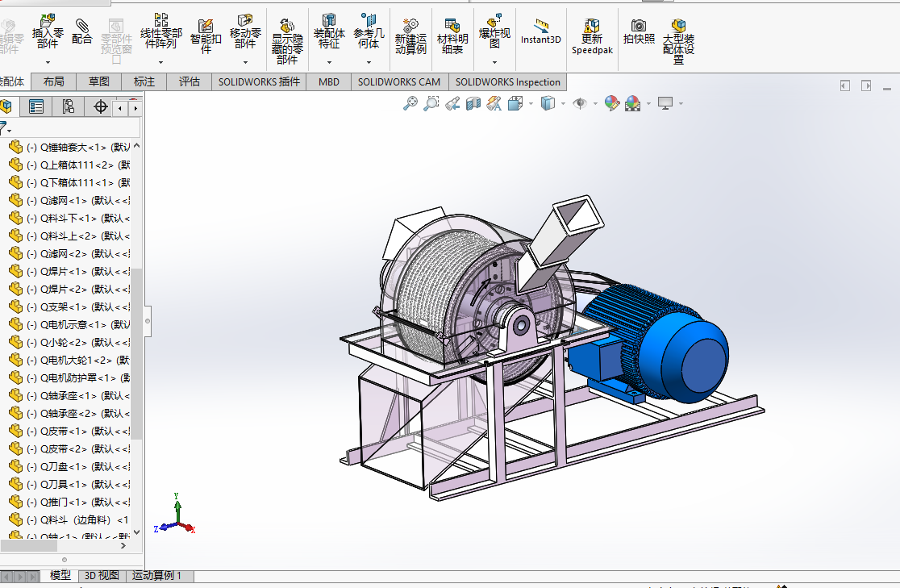This screenshot has width=900, height=588.
Task: Click Update Speedpak (更新 Speedpak) button
Action: (x=593, y=35)
